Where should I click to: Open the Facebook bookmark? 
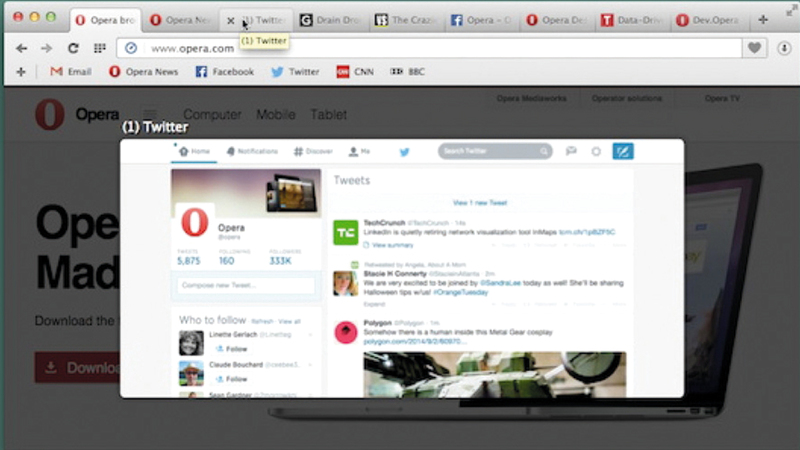click(x=224, y=72)
